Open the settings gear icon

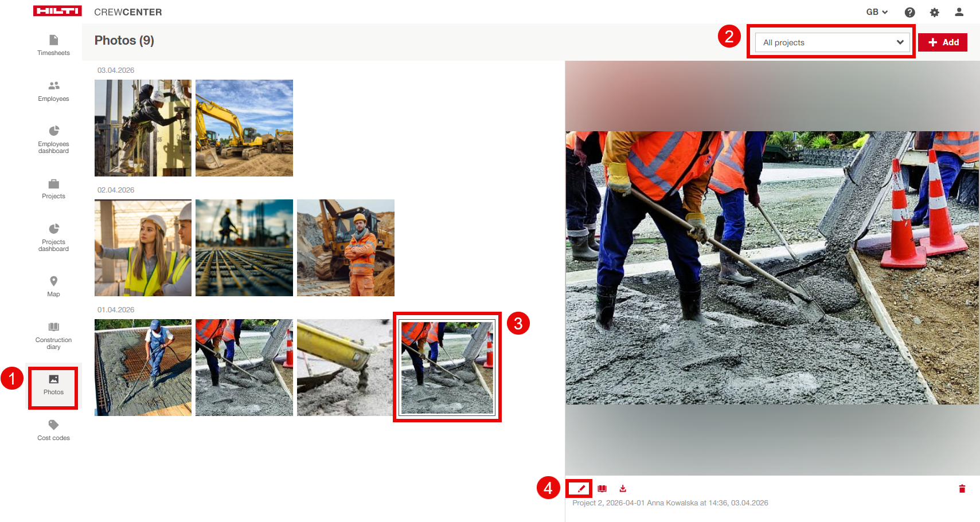click(934, 12)
